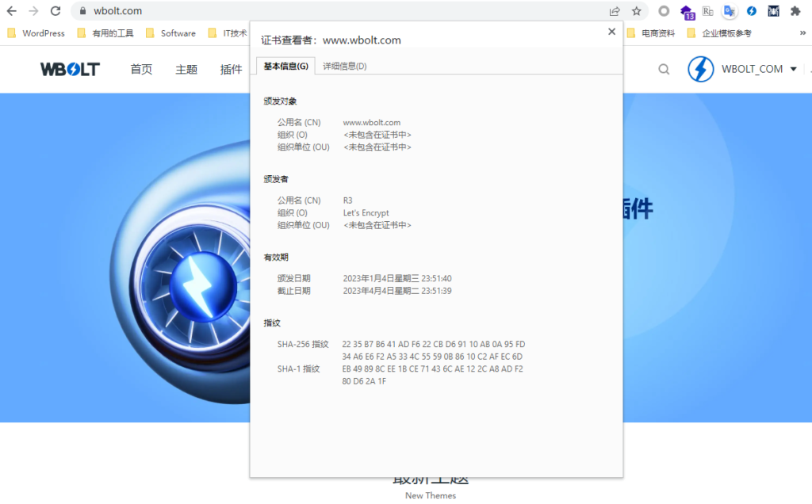Open the Software bookmarks folder
Viewport: 812px width, 504px height.
pos(170,33)
